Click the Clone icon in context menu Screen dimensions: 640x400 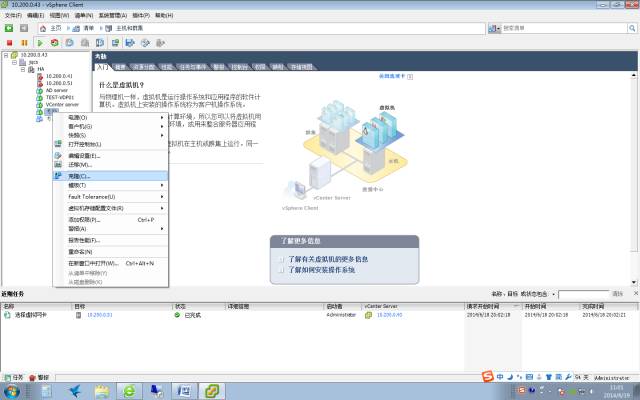pyautogui.click(x=58, y=176)
